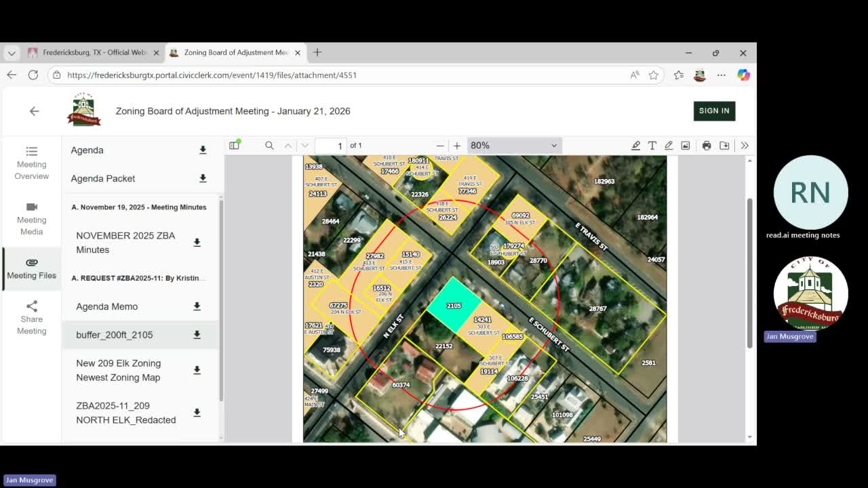This screenshot has width=868, height=488.
Task: Click the PDF viewer vertical scrollbar
Action: tap(749, 271)
